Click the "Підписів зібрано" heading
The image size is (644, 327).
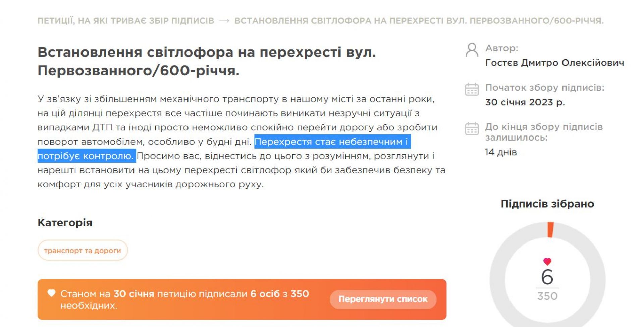pyautogui.click(x=547, y=204)
